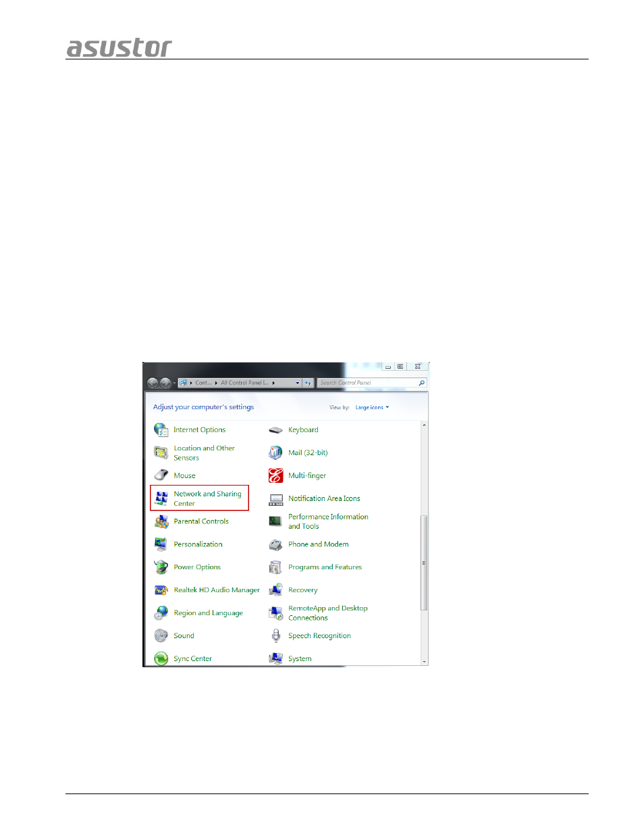Viewport: 644px width, 834px height.
Task: Go forward with the Forward arrow button
Action: point(165,383)
